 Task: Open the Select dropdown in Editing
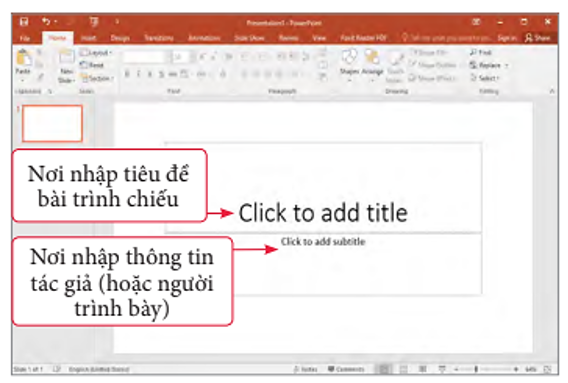(x=484, y=78)
